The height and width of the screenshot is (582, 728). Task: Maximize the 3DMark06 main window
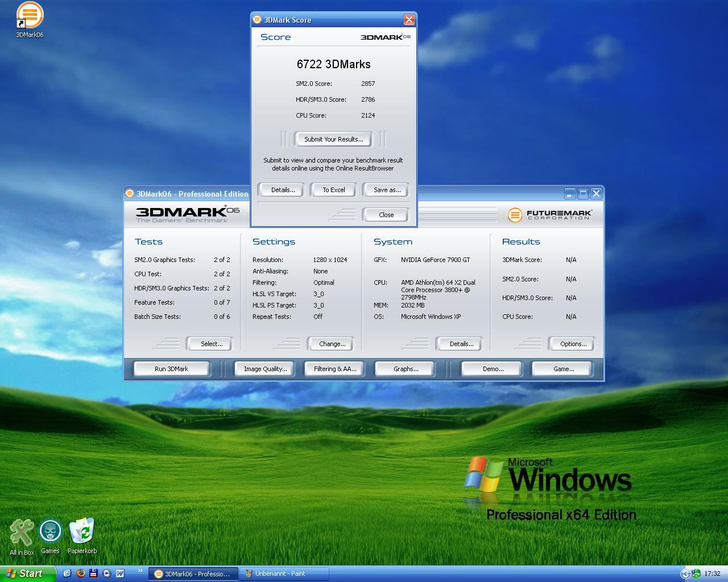[583, 194]
